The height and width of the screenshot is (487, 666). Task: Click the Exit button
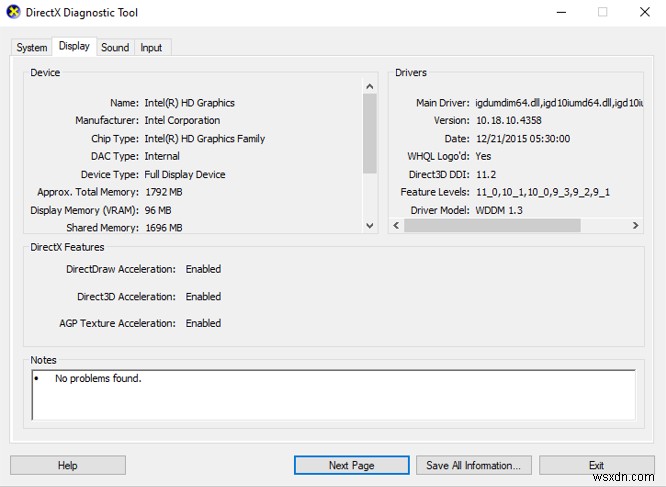pos(596,465)
